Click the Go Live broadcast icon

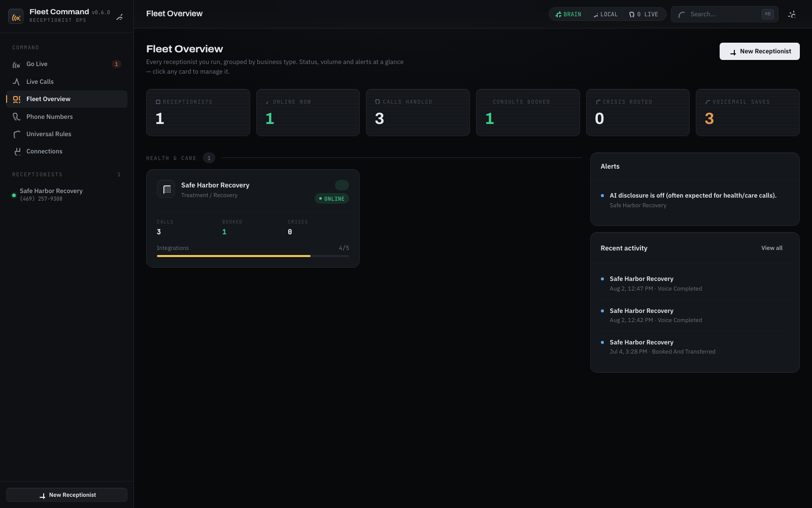(16, 65)
